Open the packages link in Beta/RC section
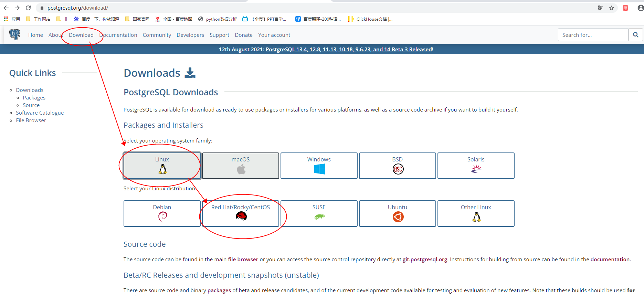644x296 pixels. pyautogui.click(x=219, y=290)
